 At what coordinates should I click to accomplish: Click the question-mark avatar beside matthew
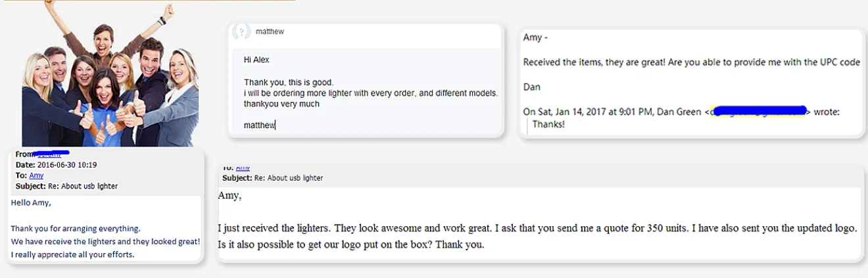coord(241,32)
